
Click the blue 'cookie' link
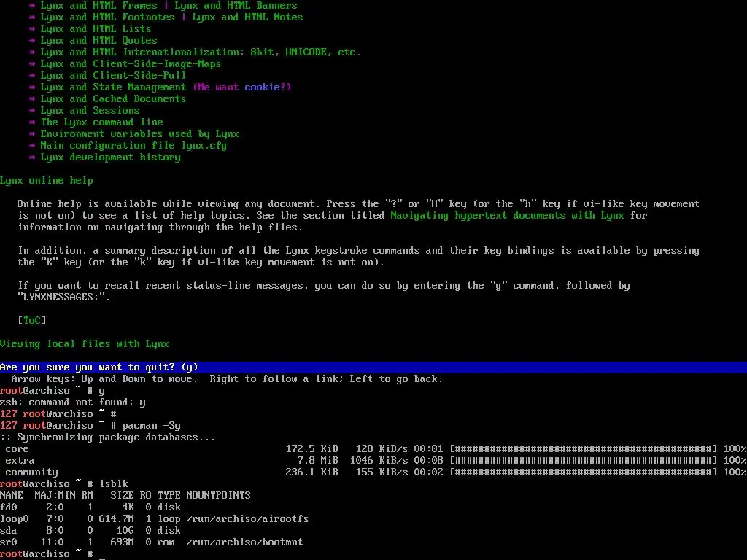262,87
